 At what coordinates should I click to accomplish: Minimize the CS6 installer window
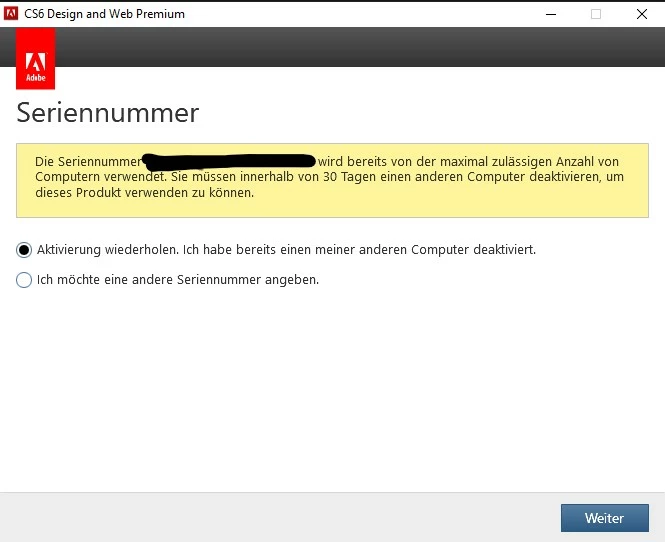tap(551, 14)
